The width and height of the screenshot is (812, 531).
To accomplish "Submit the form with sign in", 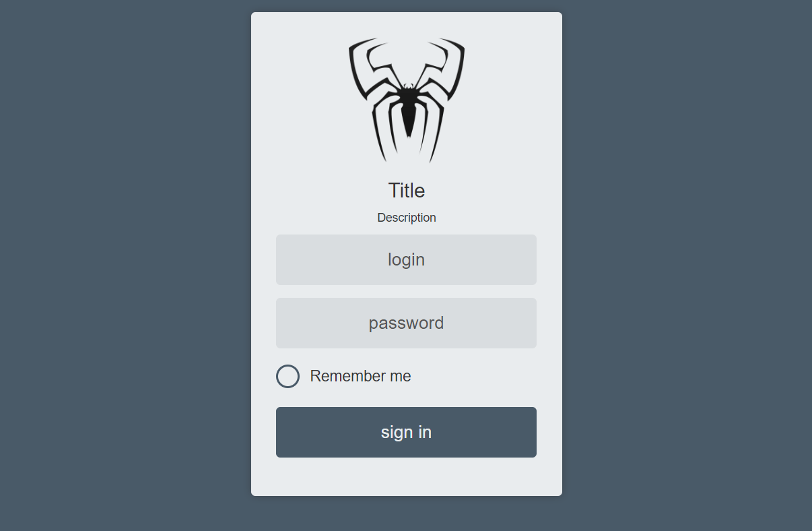I will pyautogui.click(x=406, y=432).
